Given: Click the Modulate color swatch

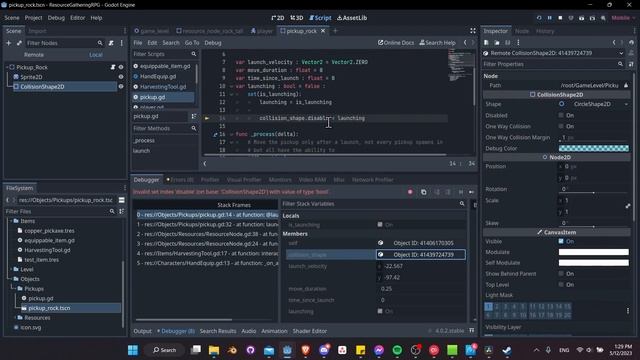Looking at the screenshot, I should 593,252.
